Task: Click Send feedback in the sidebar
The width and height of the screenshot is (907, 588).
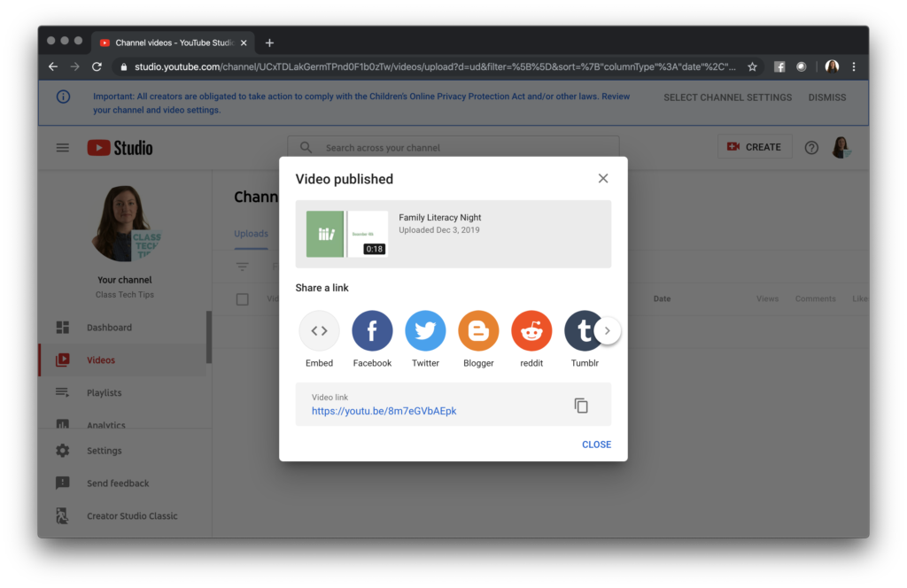Action: click(124, 483)
